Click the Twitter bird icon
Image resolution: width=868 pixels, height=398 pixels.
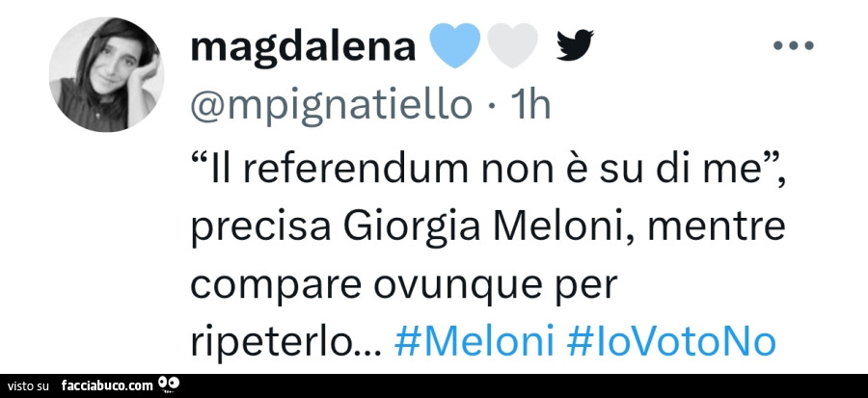tap(575, 44)
